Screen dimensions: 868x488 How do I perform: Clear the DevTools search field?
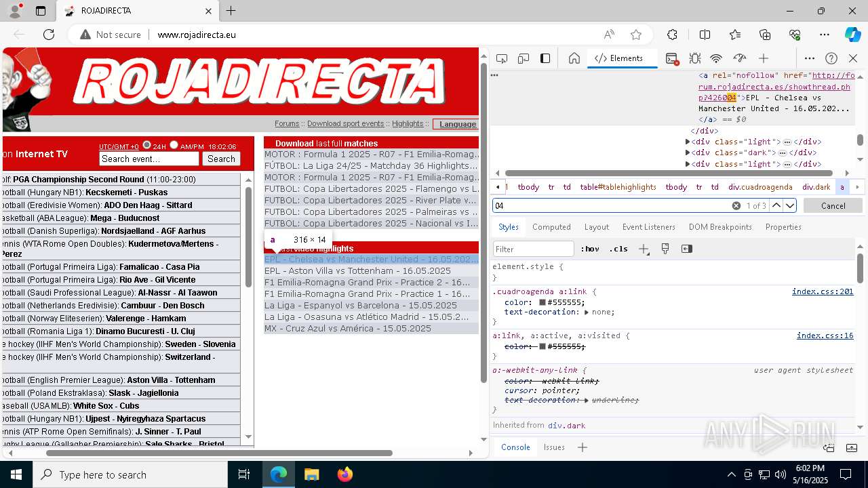tap(736, 205)
